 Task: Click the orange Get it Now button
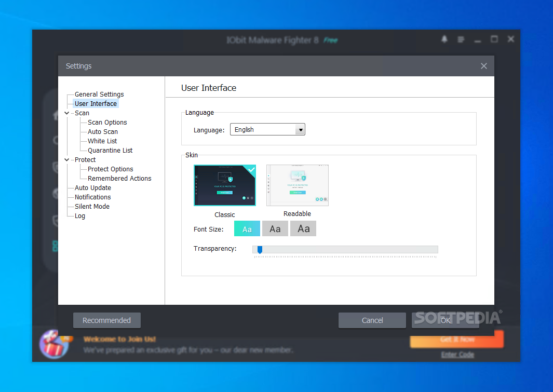point(457,339)
